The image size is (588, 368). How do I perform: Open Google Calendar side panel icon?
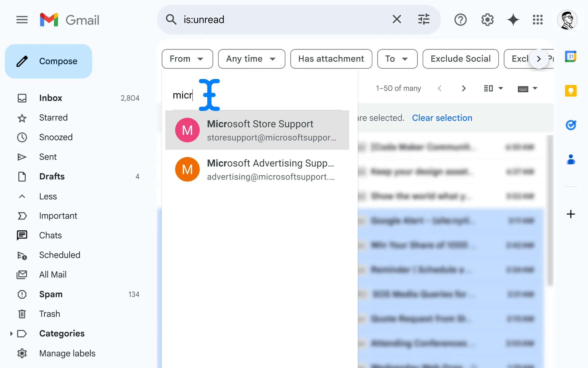point(571,56)
